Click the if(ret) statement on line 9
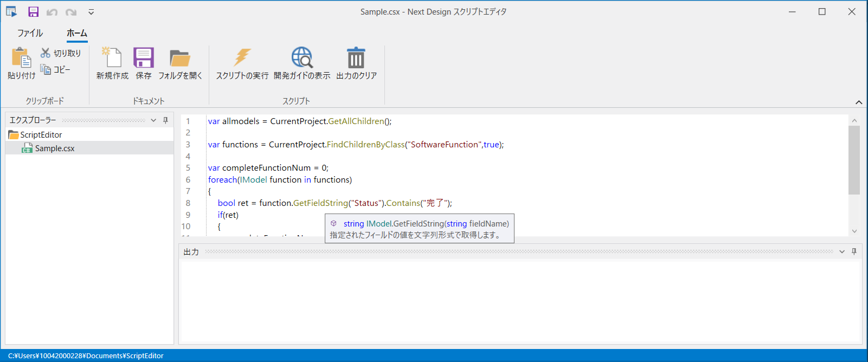 [x=228, y=215]
